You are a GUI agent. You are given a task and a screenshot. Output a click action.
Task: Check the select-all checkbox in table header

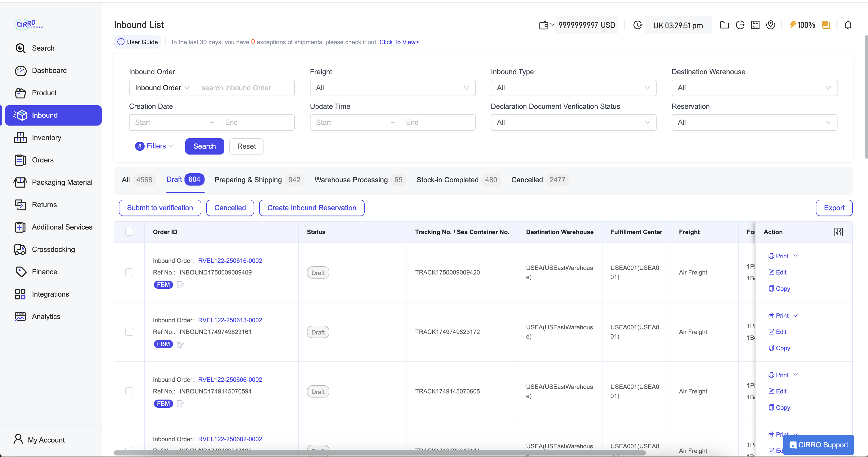(x=129, y=232)
